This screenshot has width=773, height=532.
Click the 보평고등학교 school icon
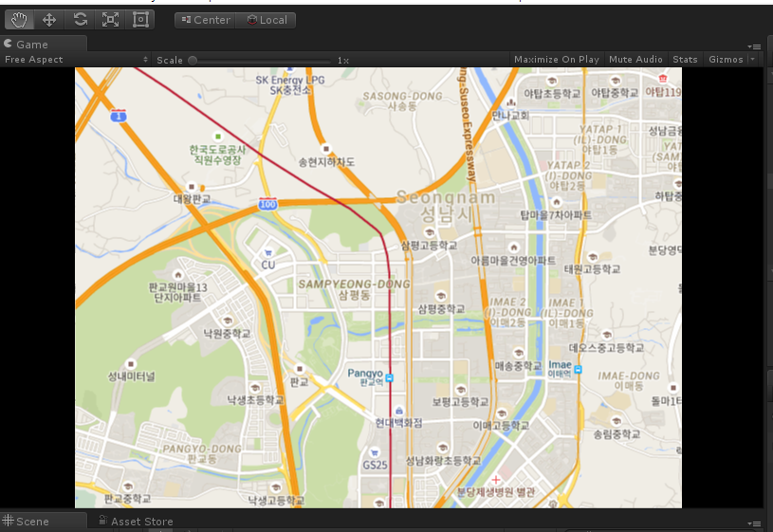pyautogui.click(x=460, y=389)
